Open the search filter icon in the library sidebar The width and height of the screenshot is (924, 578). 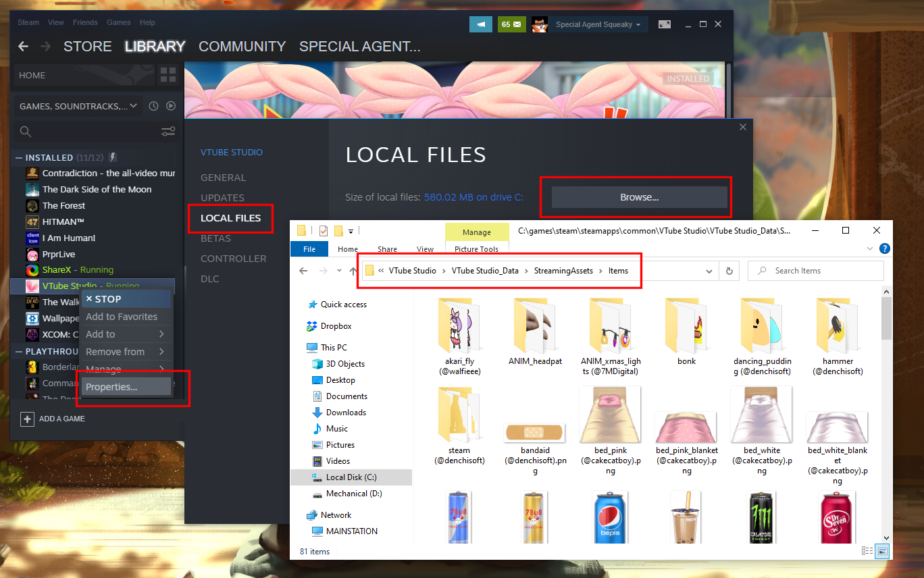tap(168, 131)
